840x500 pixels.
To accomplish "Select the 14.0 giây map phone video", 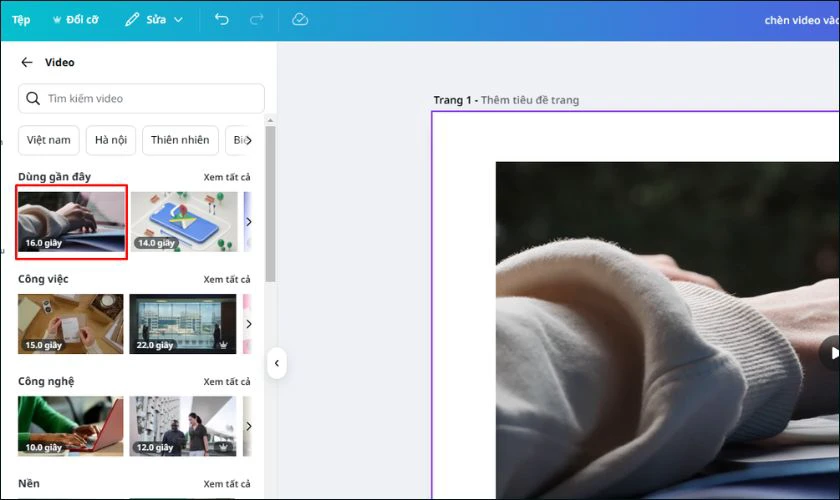I will tap(184, 222).
